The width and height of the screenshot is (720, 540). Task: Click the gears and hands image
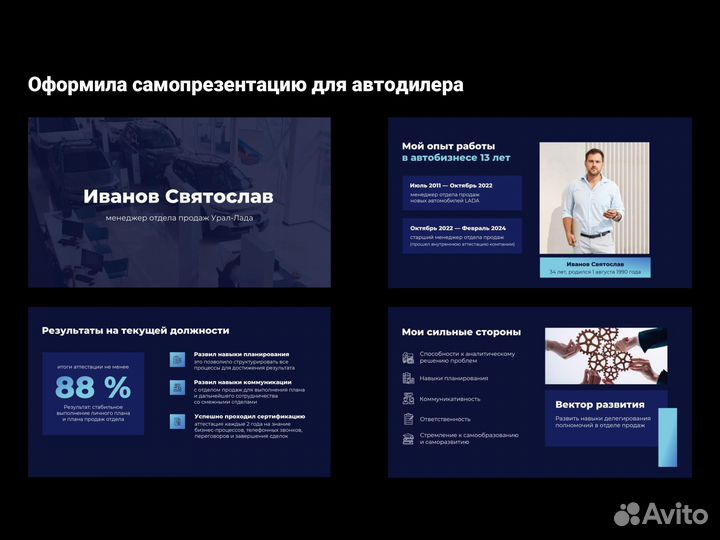coord(606,356)
